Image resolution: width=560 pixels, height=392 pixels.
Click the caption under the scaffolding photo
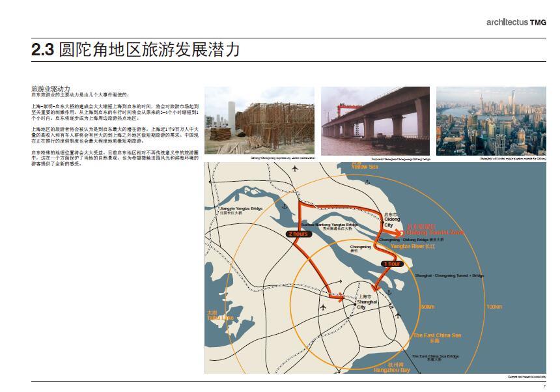(283, 158)
